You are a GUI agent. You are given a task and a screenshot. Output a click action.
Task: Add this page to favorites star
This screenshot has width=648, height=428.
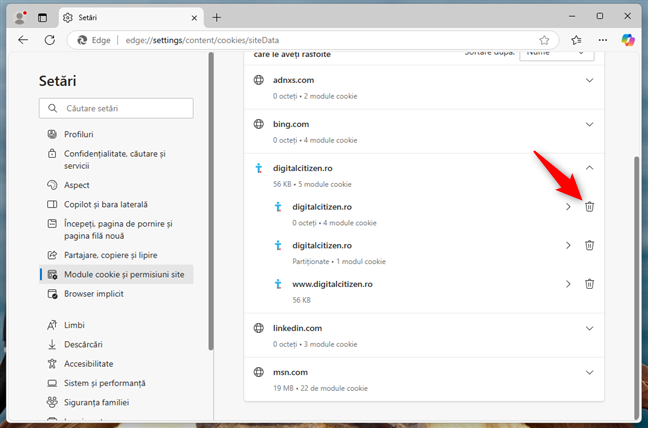click(x=544, y=40)
